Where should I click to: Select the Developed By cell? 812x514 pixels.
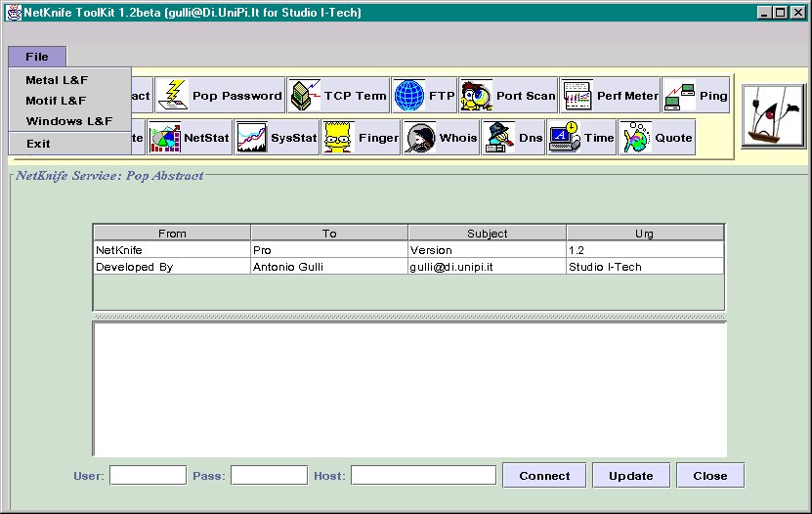(172, 266)
